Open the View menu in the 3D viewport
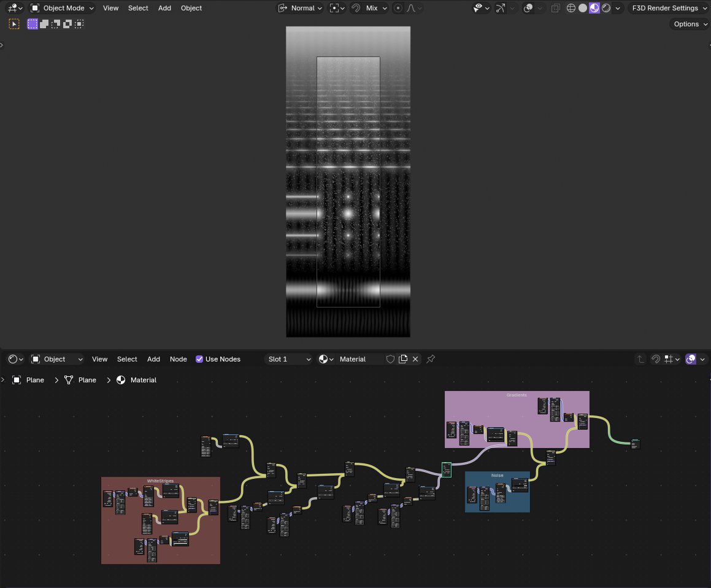The image size is (711, 588). coord(110,8)
